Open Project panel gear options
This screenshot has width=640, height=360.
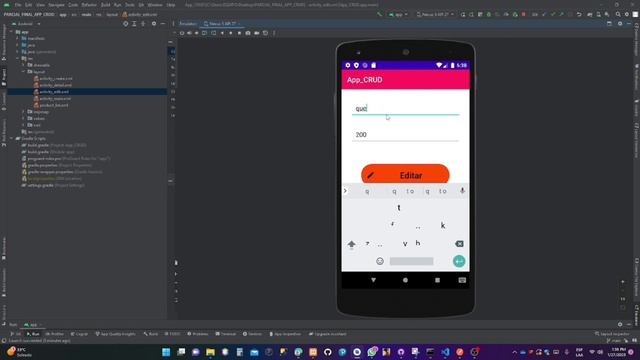click(x=154, y=24)
